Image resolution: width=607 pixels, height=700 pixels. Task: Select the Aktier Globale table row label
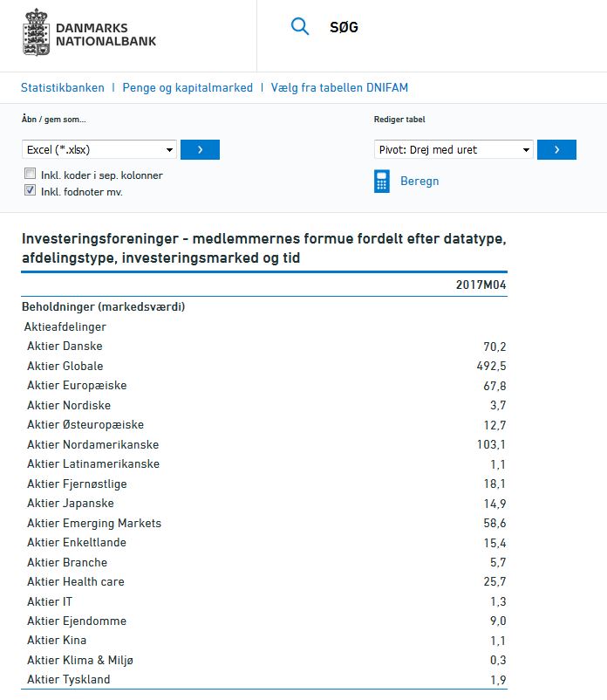click(x=65, y=366)
